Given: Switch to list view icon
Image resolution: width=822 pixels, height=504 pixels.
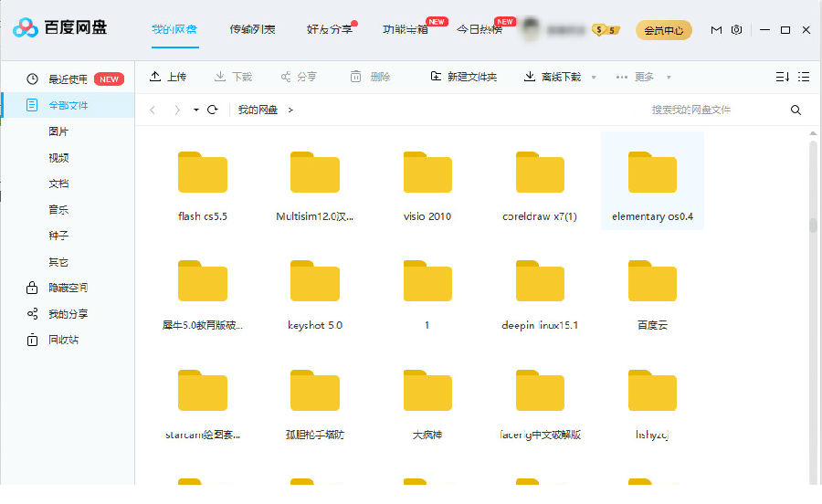Looking at the screenshot, I should point(804,77).
